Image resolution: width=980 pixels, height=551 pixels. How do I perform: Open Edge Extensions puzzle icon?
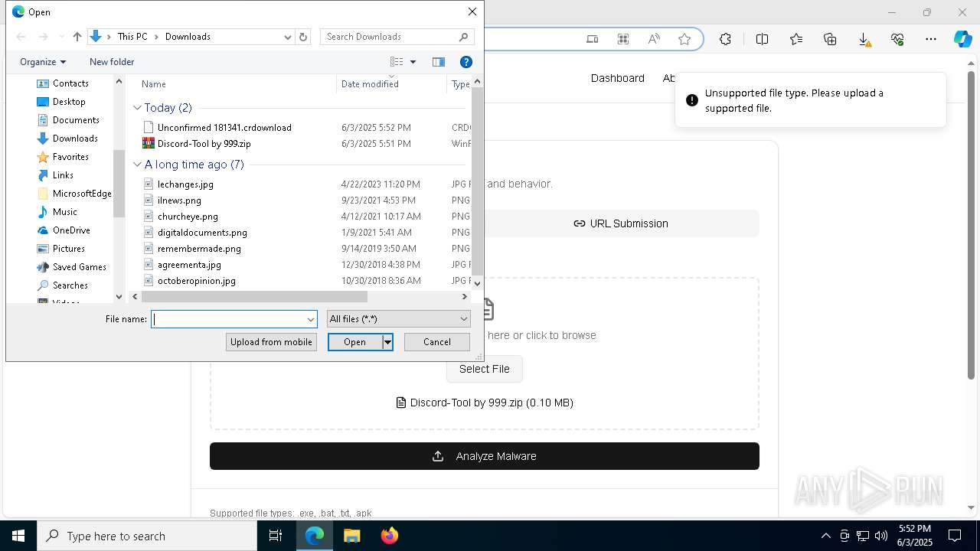pyautogui.click(x=725, y=39)
